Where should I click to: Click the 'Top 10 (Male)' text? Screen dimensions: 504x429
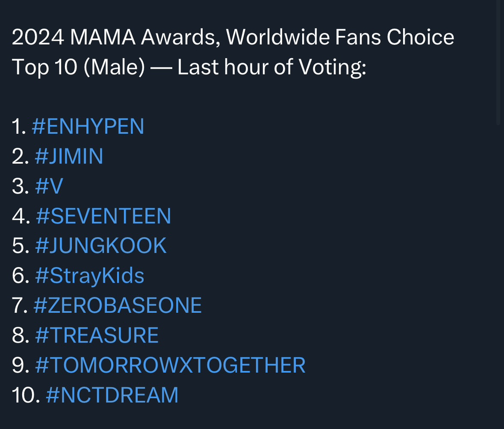point(78,67)
